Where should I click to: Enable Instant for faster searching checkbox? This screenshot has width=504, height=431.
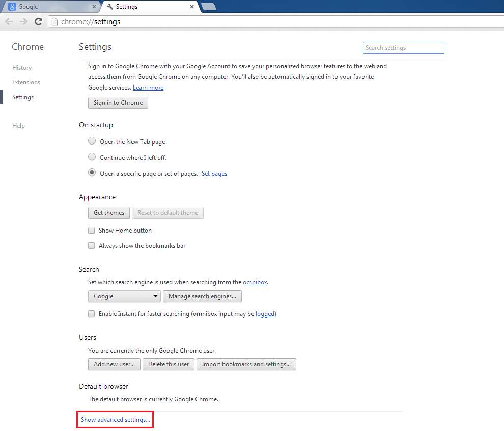(92, 314)
